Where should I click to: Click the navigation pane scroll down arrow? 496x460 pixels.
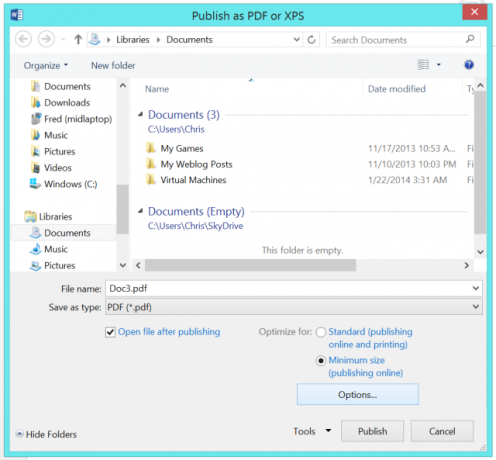(123, 265)
